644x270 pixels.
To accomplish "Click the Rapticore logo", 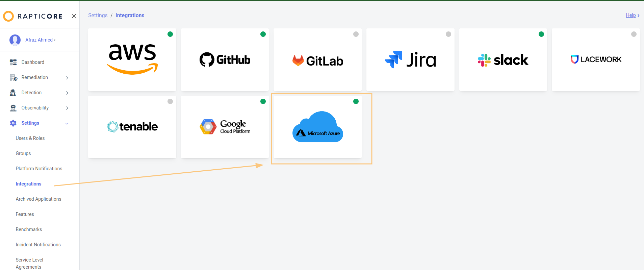I will [33, 16].
